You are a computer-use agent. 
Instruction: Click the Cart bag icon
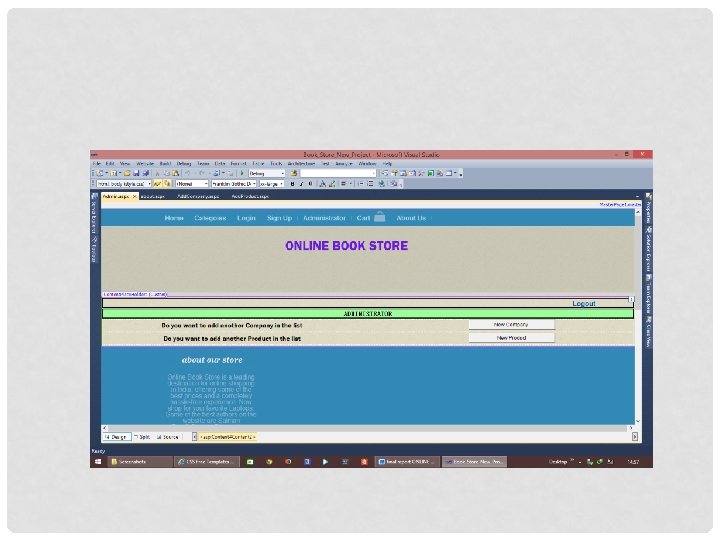(379, 216)
